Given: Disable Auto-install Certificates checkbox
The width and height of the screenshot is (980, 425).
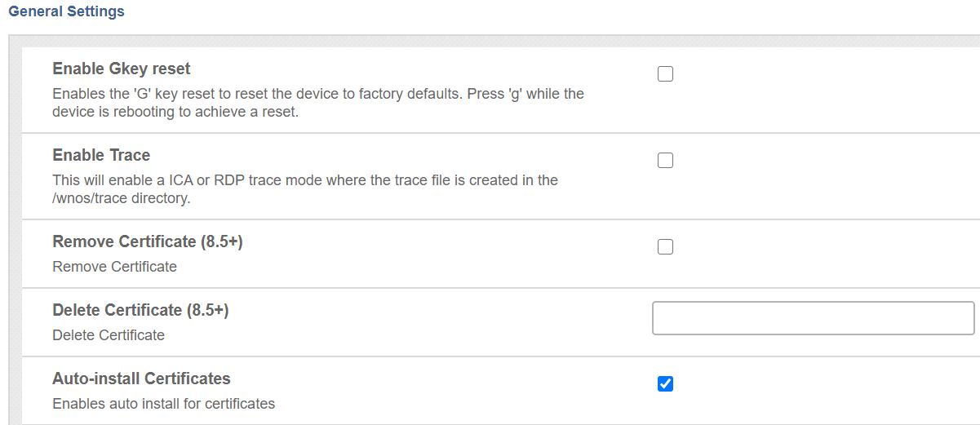Looking at the screenshot, I should 665,383.
